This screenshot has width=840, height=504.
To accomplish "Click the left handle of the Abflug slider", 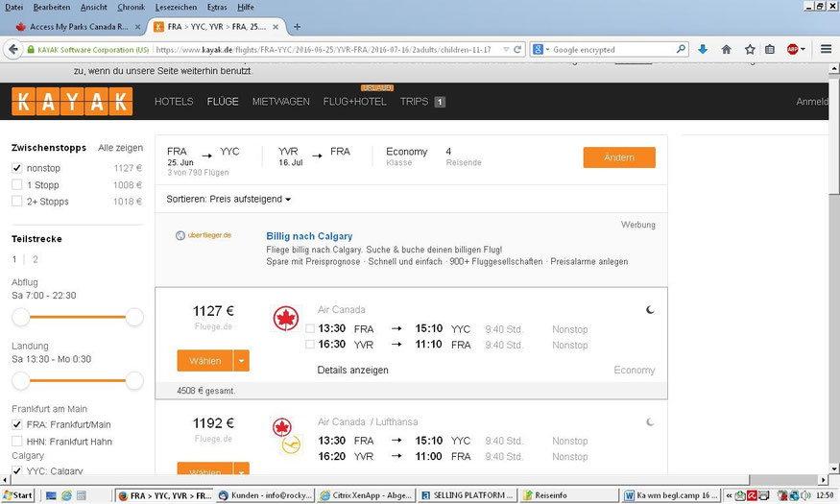I will pyautogui.click(x=21, y=317).
